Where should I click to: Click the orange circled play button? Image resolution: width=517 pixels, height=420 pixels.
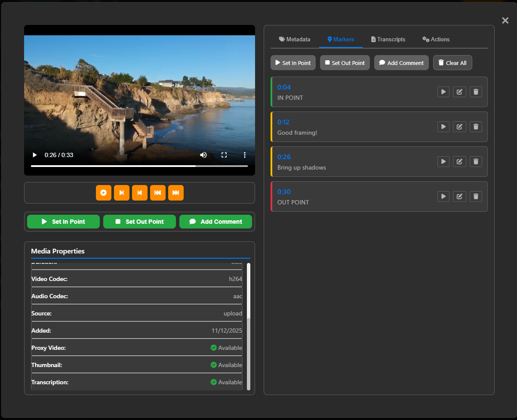(104, 193)
